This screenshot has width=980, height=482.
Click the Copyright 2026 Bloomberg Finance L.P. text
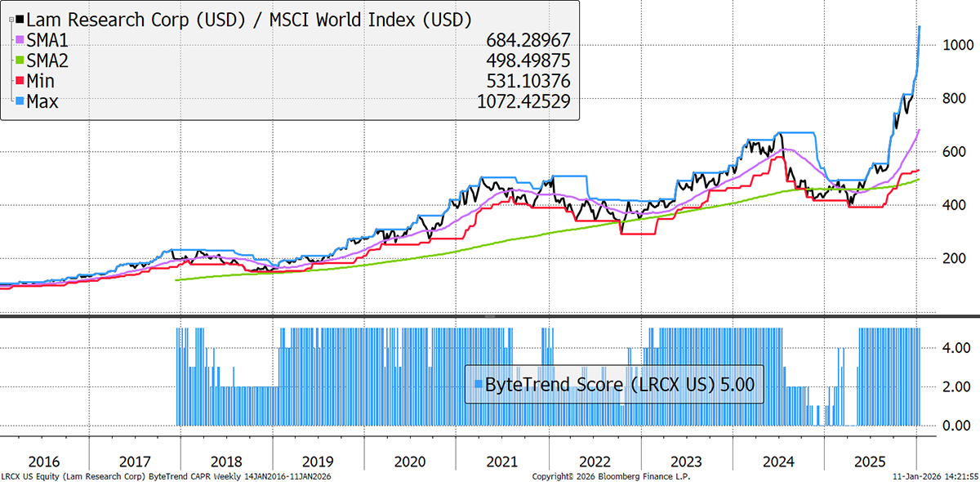[x=609, y=476]
